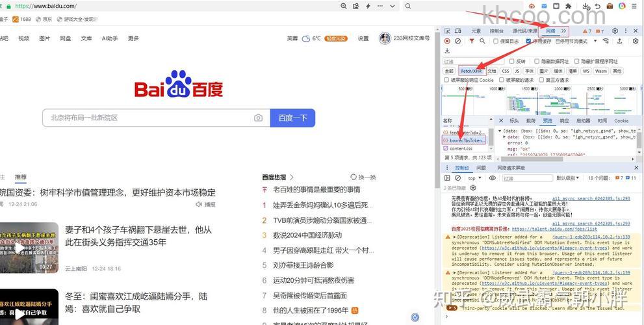
Task: Click the address bar dropdown chevron
Action: [x=393, y=6]
